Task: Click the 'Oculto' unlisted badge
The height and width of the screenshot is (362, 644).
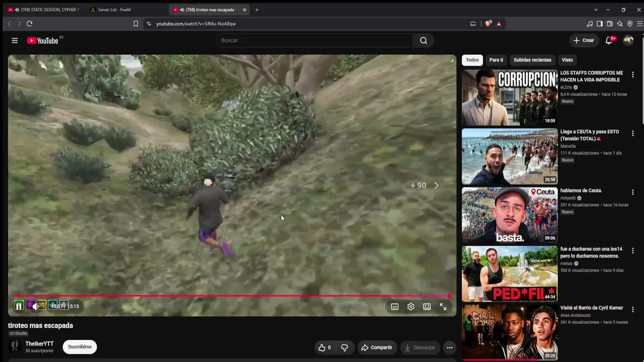Action: 19,333
